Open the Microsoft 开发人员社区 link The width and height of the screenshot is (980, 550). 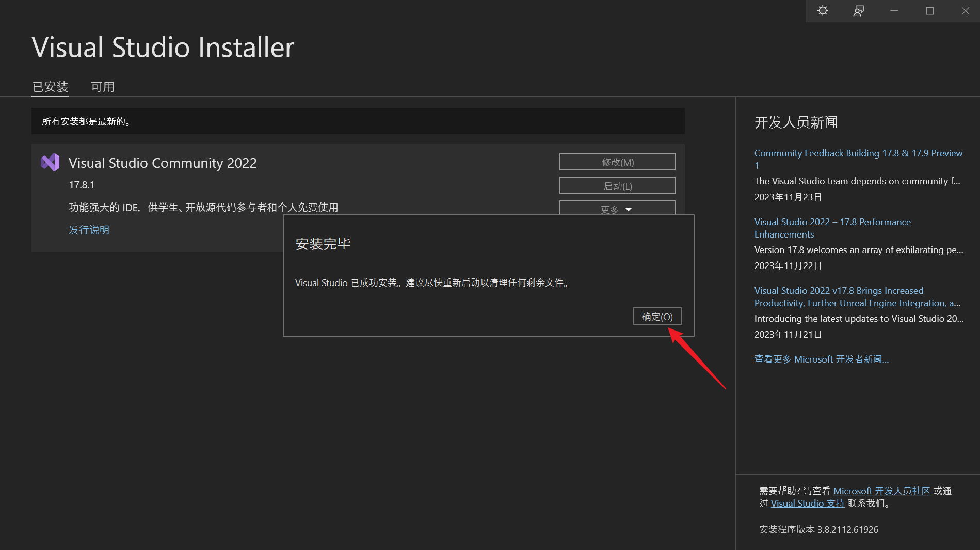click(x=880, y=490)
